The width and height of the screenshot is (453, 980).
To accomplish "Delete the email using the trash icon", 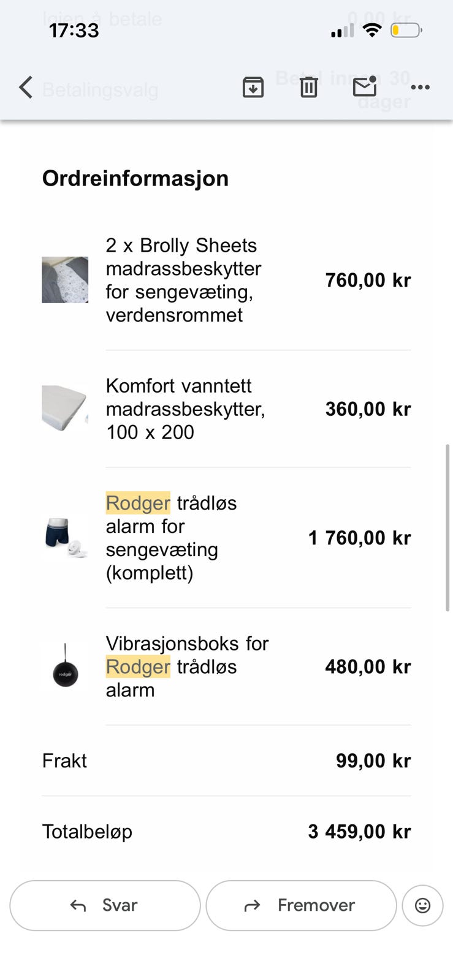I will pyautogui.click(x=308, y=88).
